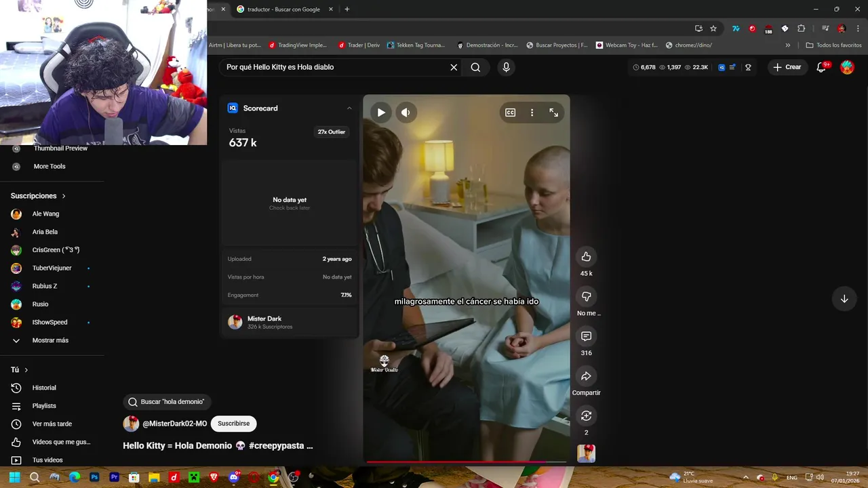Start voice search with microphone

point(506,67)
